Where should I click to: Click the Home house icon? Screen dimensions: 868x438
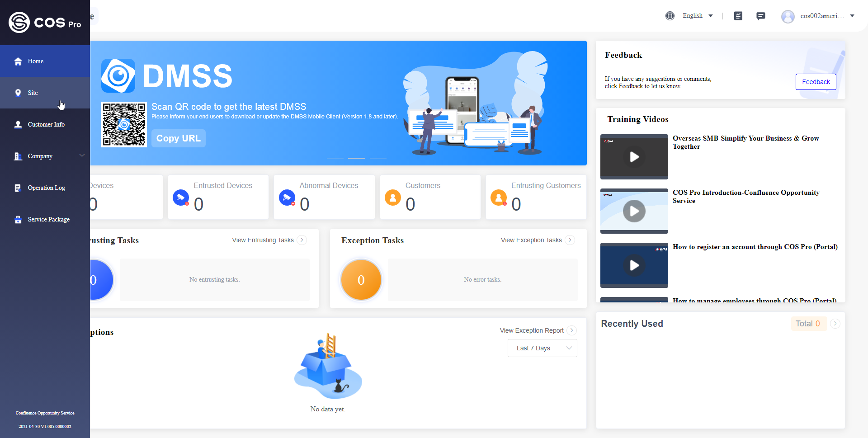[x=18, y=61]
